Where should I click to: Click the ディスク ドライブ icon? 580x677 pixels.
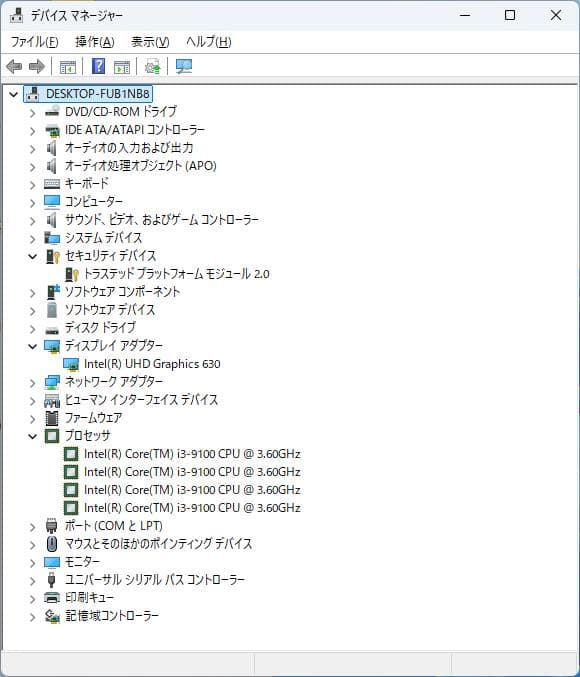coord(52,330)
